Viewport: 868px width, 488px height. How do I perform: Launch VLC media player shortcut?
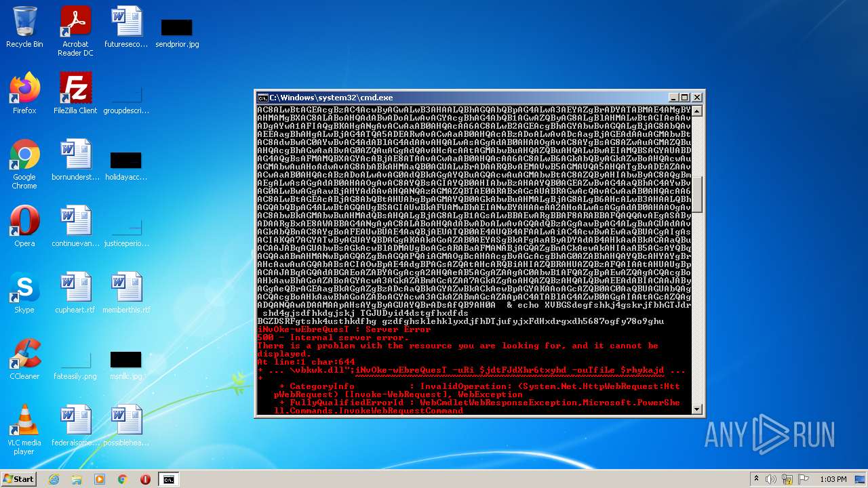coord(24,430)
